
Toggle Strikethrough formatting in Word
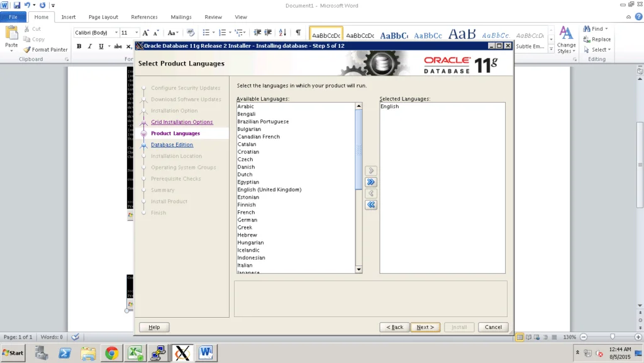tap(118, 47)
